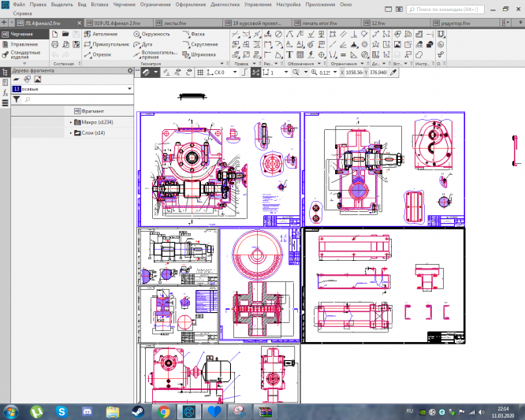Select the Штриховка hatch tool

point(199,54)
